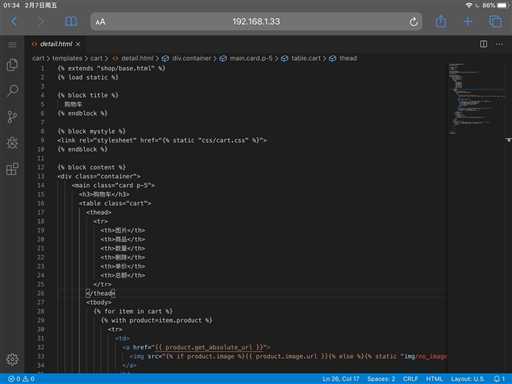Change language mode 'HTML'
The image size is (512, 384).
434,379
